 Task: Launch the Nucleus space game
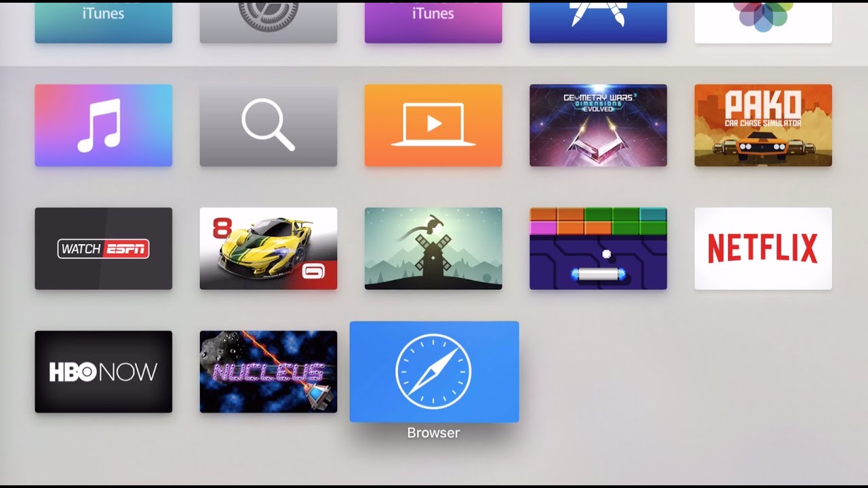(269, 371)
